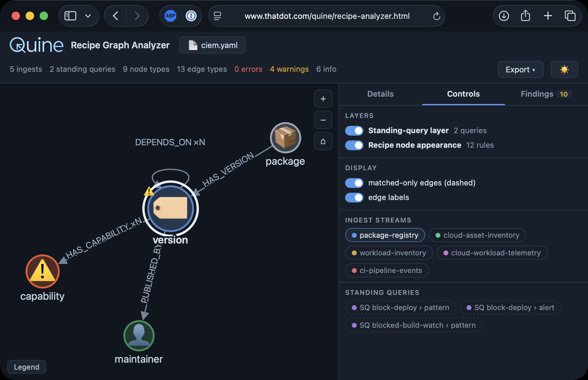Click the capability warning node icon
This screenshot has width=588, height=380.
click(x=42, y=271)
